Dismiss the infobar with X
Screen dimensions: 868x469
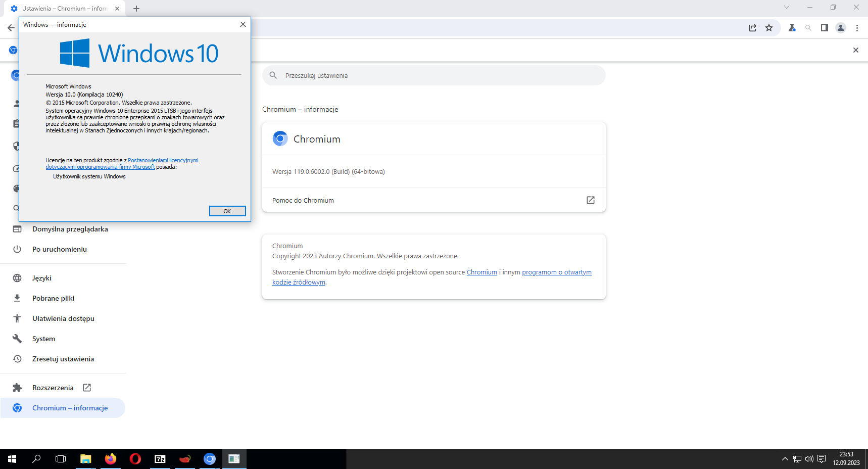point(856,50)
